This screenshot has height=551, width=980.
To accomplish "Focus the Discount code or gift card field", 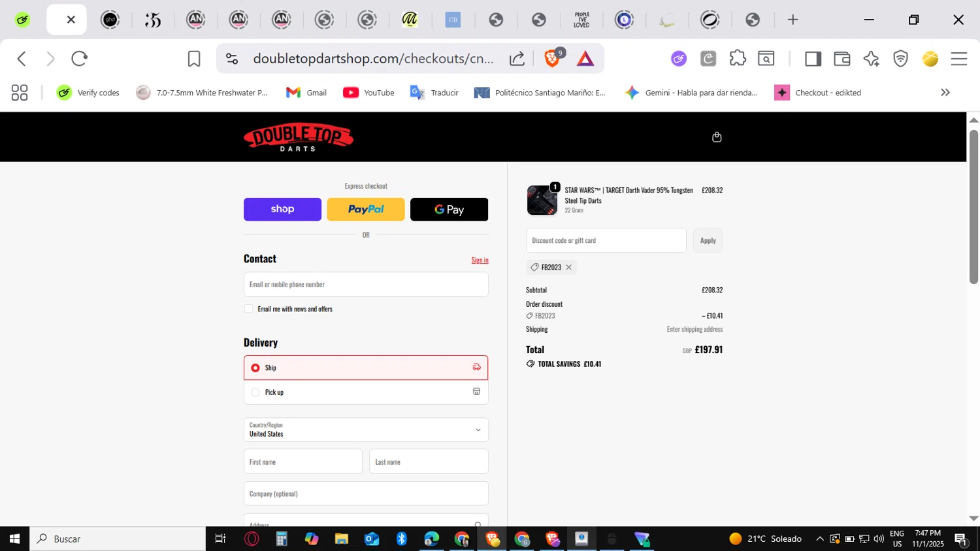I will point(606,240).
